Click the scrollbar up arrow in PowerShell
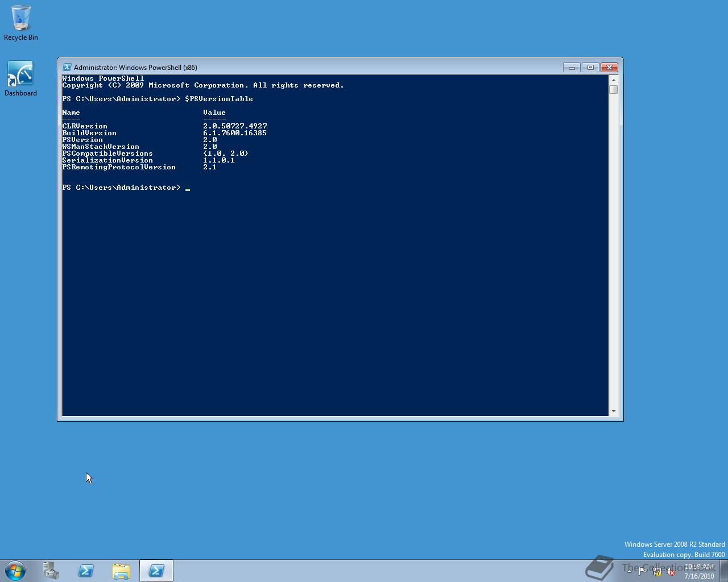 [613, 80]
